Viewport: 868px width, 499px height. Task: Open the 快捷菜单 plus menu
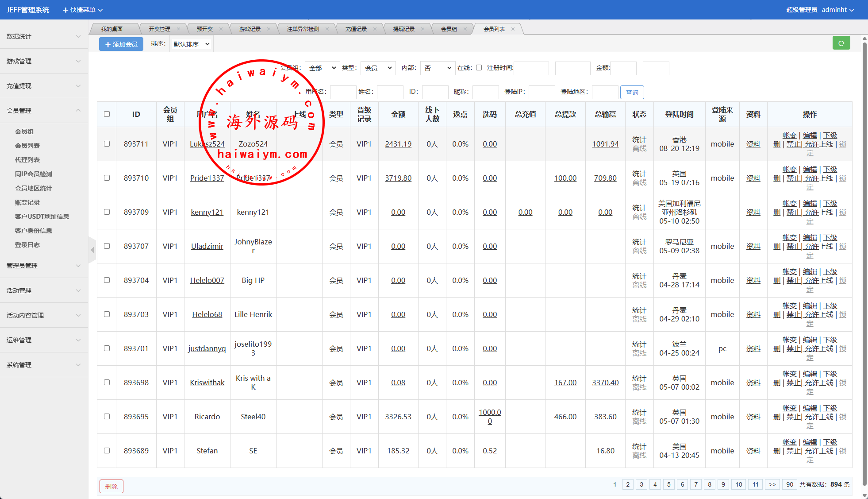[x=82, y=10]
